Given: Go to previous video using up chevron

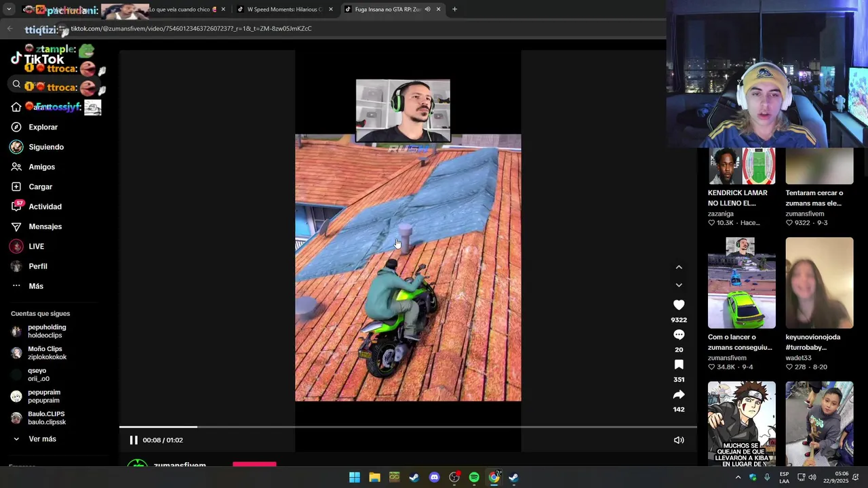Looking at the screenshot, I should point(679,267).
